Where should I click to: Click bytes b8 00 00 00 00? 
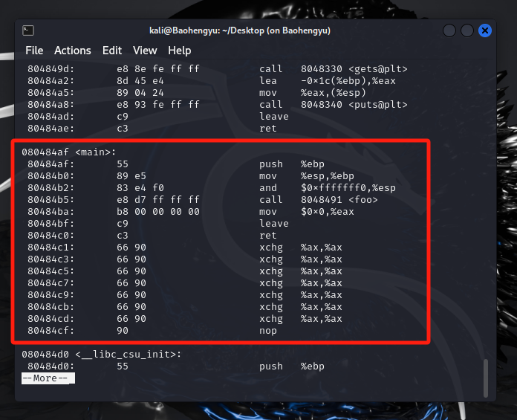pos(158,211)
